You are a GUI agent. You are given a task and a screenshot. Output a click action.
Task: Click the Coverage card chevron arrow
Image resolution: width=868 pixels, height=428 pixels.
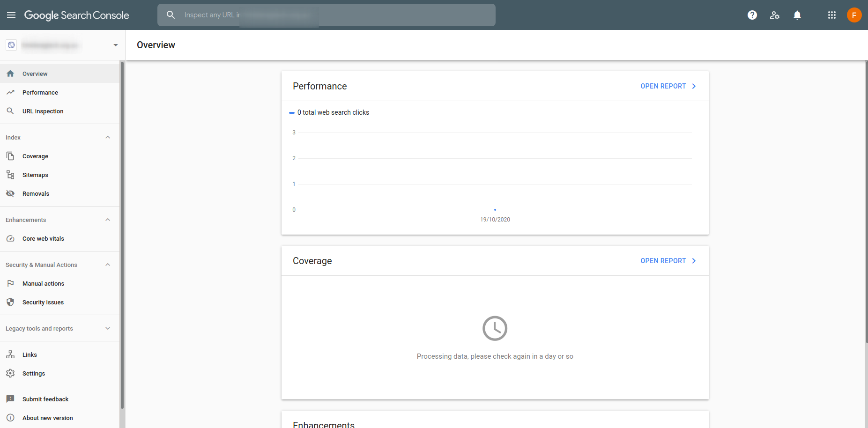(694, 261)
